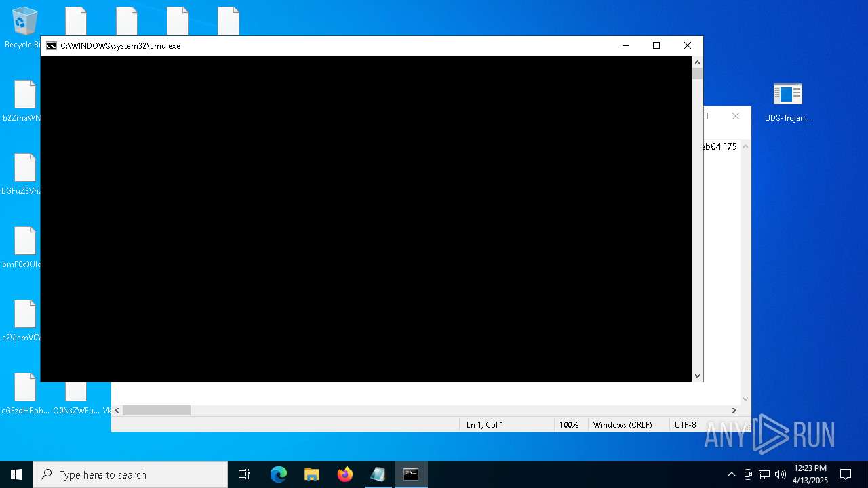Viewport: 868px width, 488px height.
Task: Switch to Notepad in the taskbar
Action: (378, 474)
